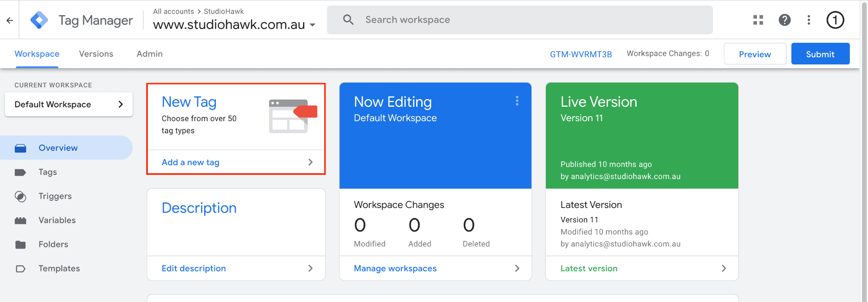This screenshot has height=302, width=868.
Task: Click the Overview sidebar icon
Action: pyautogui.click(x=20, y=148)
